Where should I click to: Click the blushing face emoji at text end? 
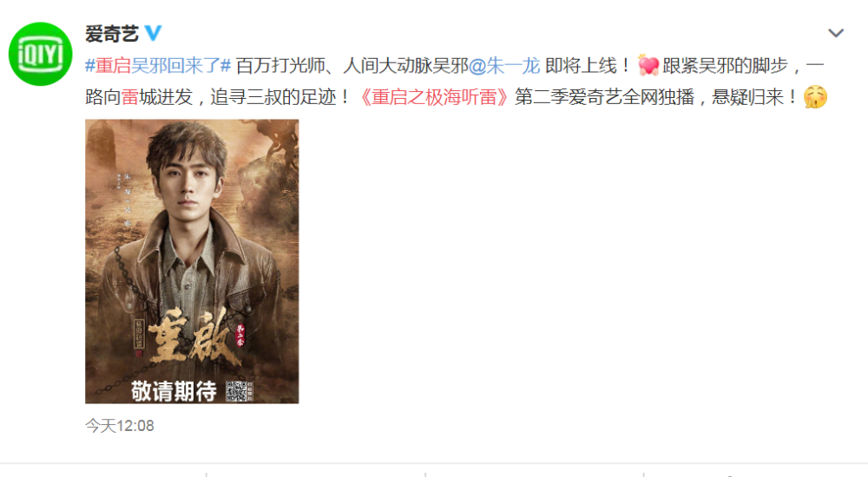815,97
